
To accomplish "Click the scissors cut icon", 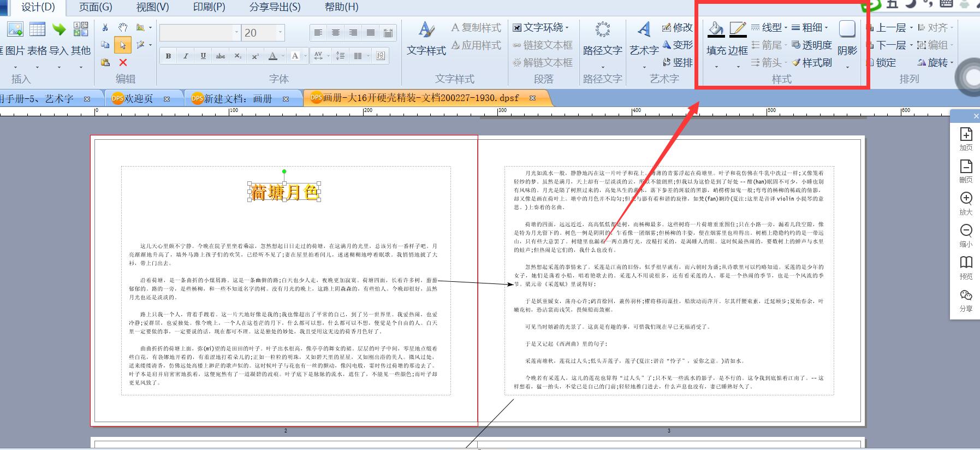I will click(105, 27).
